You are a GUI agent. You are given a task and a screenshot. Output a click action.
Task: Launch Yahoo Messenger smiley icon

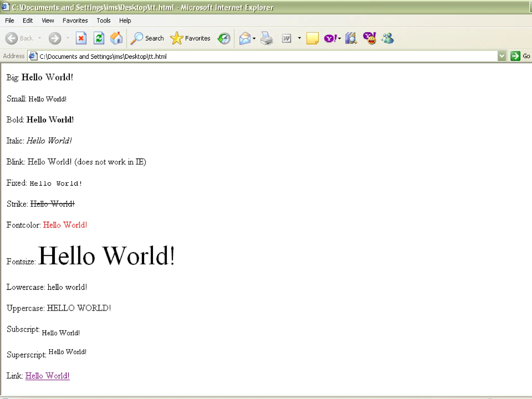pos(369,38)
